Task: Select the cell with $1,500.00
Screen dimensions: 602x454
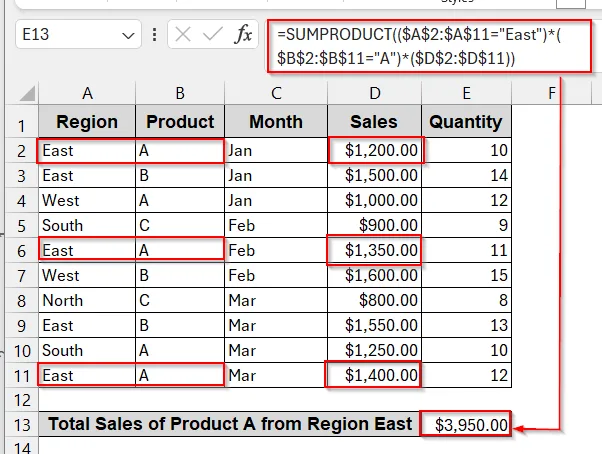Action: [374, 175]
